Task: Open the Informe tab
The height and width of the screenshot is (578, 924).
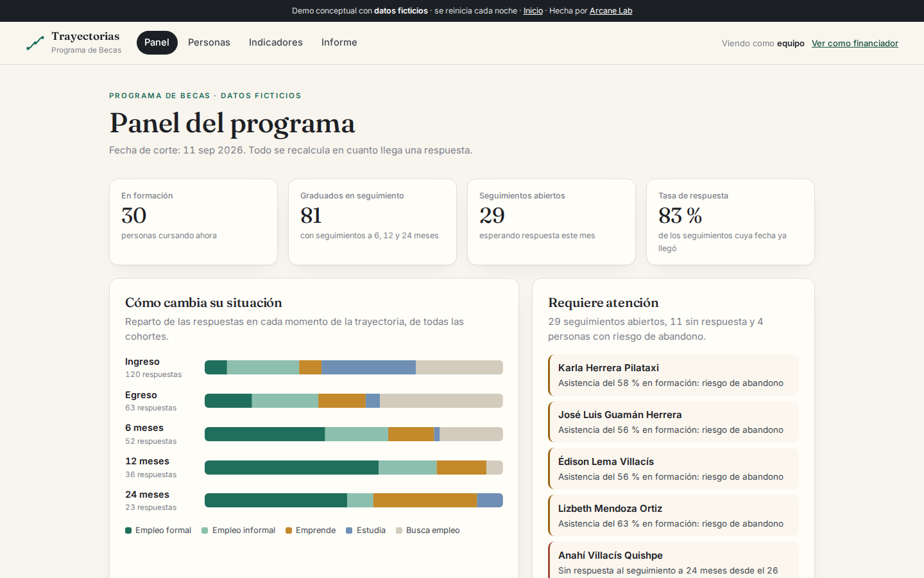Action: [x=339, y=42]
